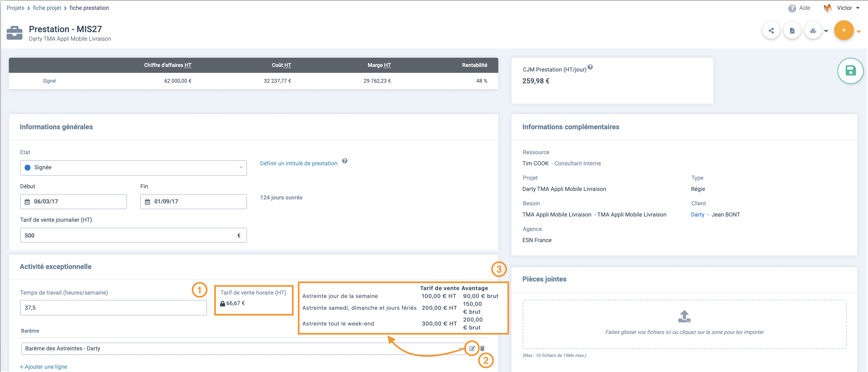The image size is (868, 372).
Task: Click Astreinte tout le week-end row
Action: (x=393, y=323)
